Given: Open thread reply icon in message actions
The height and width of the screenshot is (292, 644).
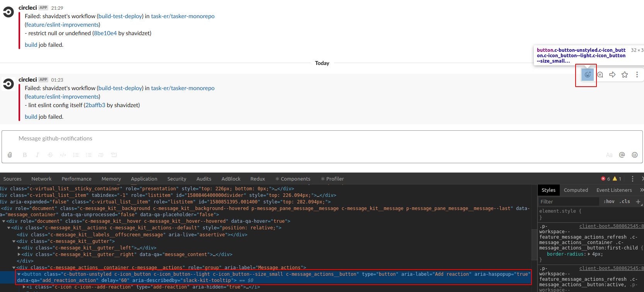Looking at the screenshot, I should click(600, 75).
